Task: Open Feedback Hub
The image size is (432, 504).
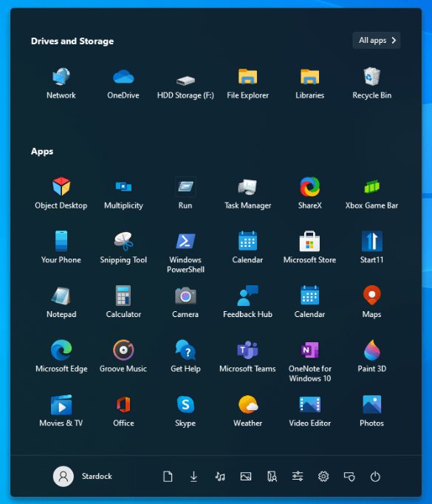Action: [x=247, y=302]
